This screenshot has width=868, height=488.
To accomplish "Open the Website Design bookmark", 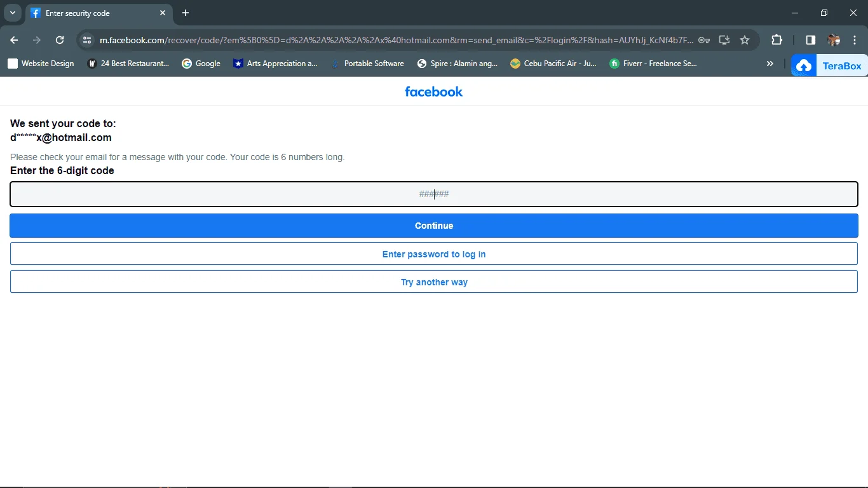I will 41,64.
